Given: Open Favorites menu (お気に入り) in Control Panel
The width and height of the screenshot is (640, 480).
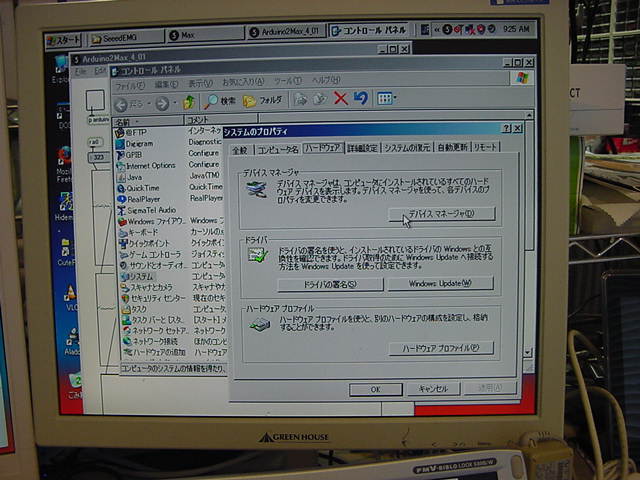Looking at the screenshot, I should [x=243, y=82].
